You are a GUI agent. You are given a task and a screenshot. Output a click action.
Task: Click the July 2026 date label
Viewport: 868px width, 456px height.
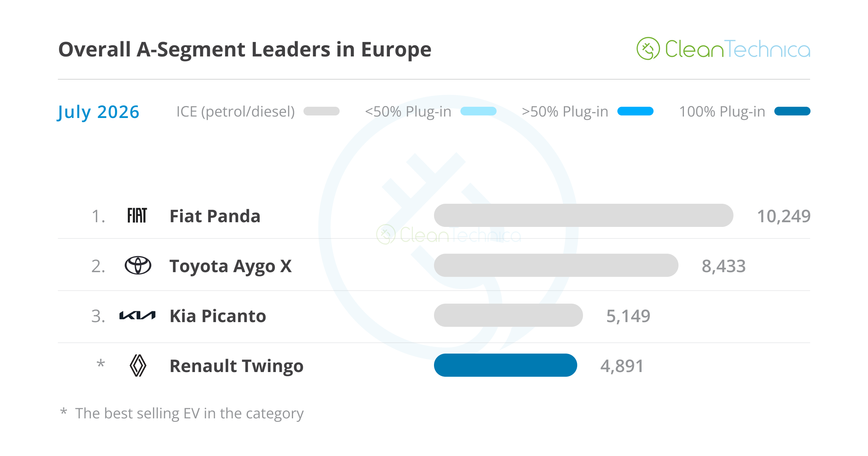pyautogui.click(x=98, y=112)
